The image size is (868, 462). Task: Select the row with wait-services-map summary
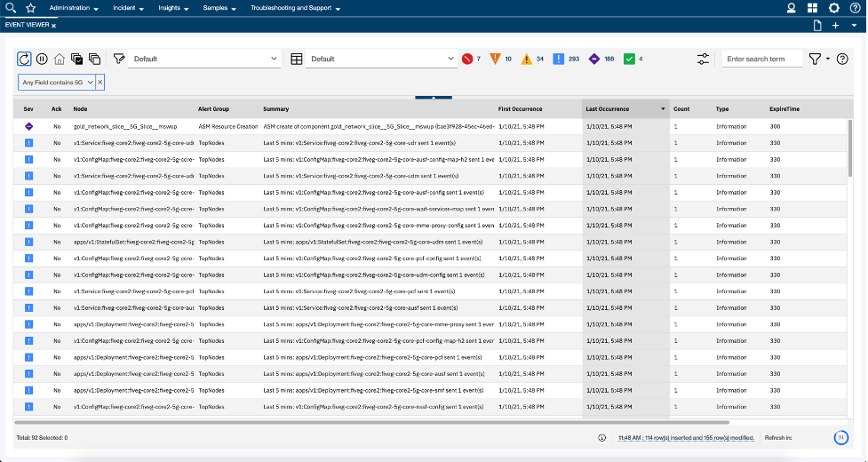pos(430,209)
